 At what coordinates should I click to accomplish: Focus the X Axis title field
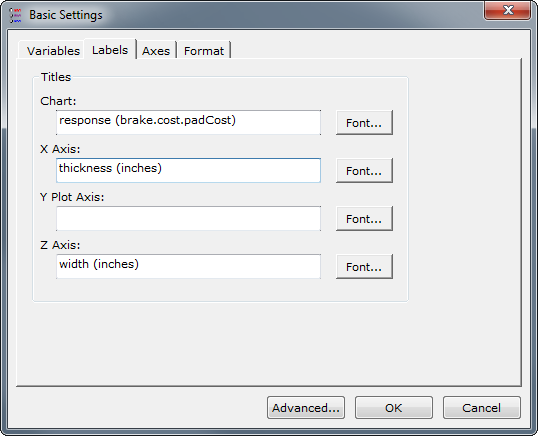click(x=188, y=170)
